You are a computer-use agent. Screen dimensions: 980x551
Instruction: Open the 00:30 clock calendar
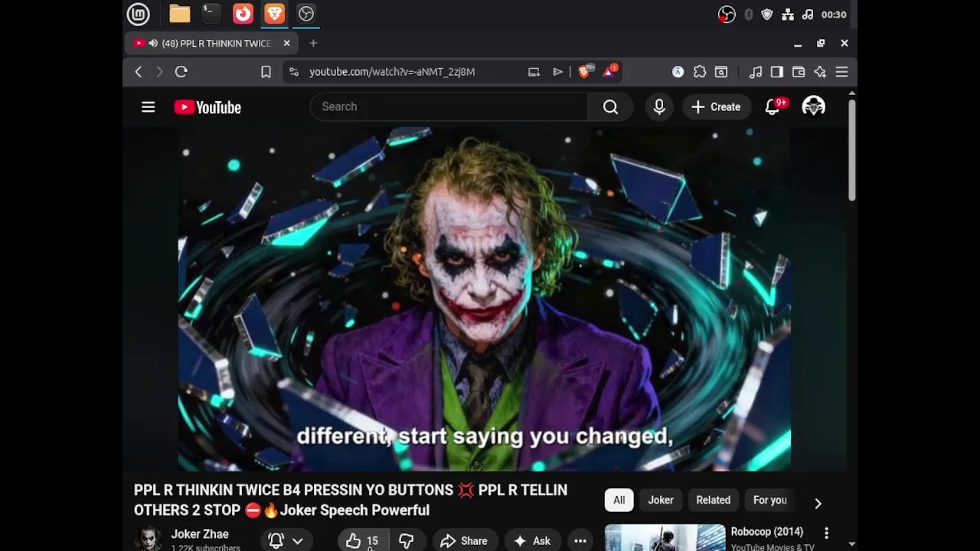point(834,15)
